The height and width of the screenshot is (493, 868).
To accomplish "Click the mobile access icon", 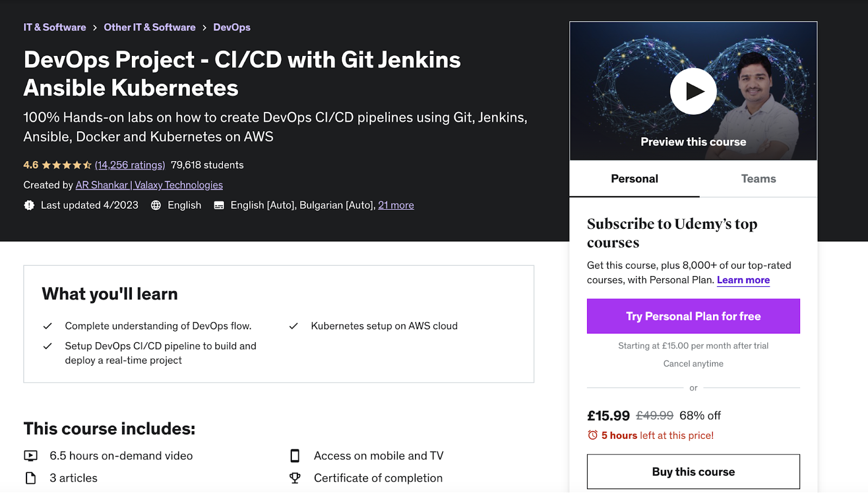I will pyautogui.click(x=295, y=456).
